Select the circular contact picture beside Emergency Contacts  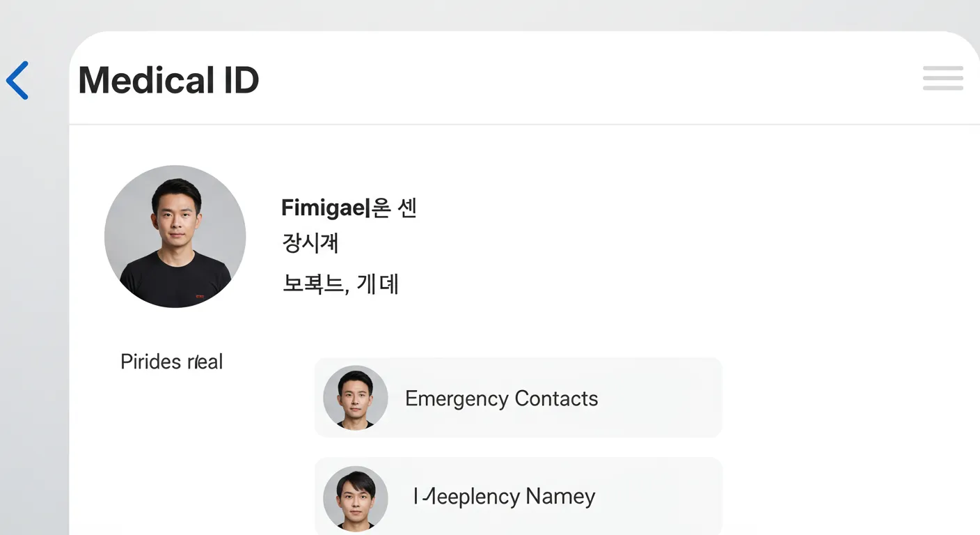coord(355,397)
